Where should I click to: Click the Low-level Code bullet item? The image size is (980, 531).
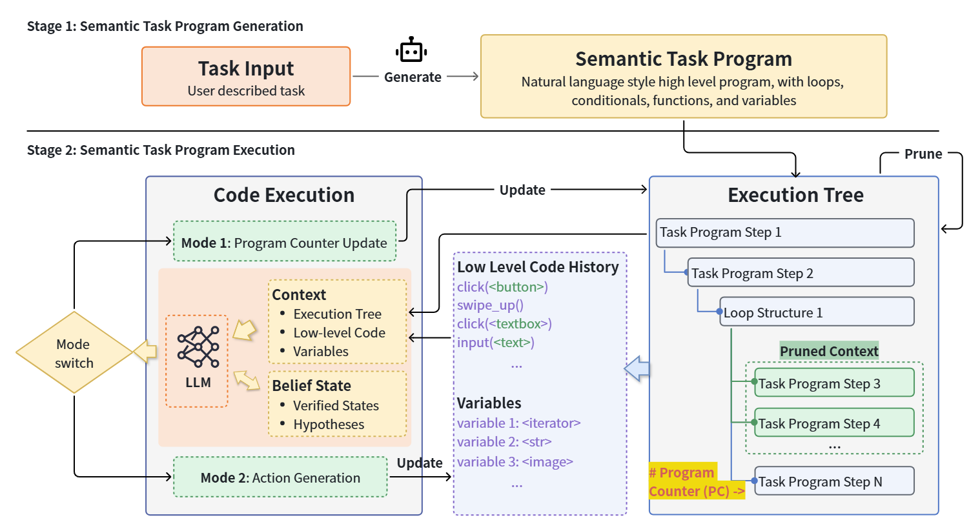click(339, 333)
